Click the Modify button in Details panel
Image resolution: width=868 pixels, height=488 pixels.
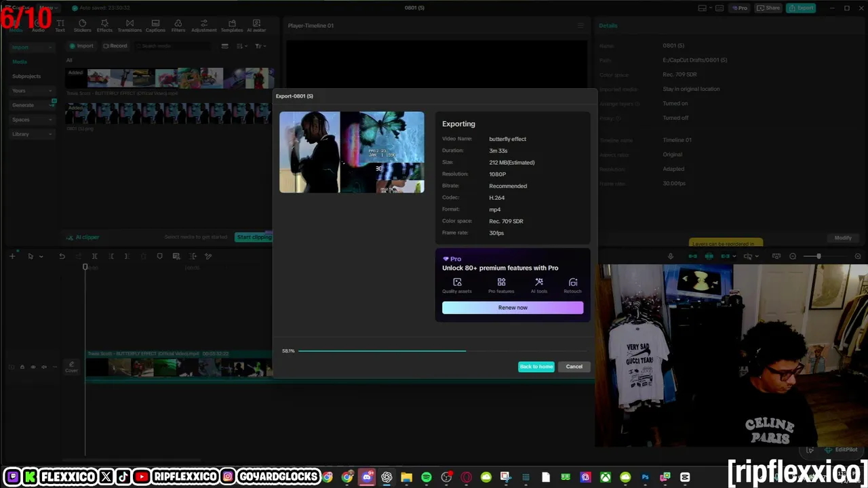pos(843,238)
